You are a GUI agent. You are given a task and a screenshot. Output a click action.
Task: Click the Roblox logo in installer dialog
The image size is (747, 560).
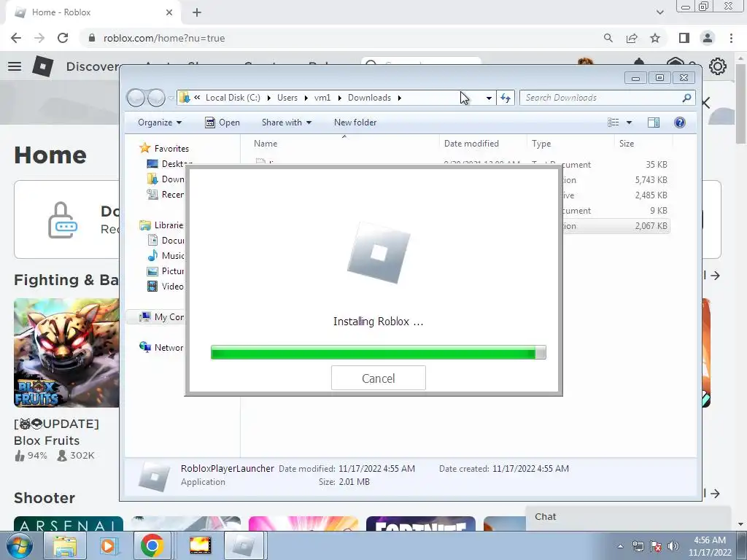point(379,253)
